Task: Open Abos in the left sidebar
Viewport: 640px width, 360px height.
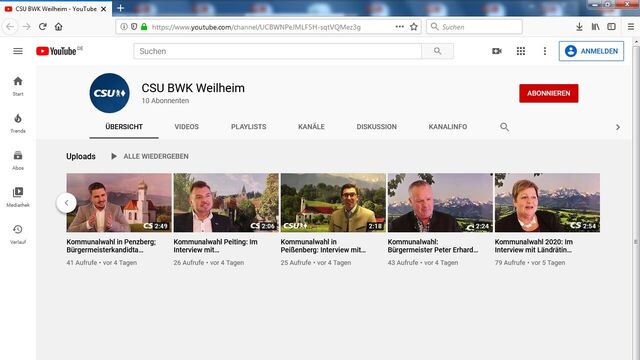Action: [x=18, y=160]
